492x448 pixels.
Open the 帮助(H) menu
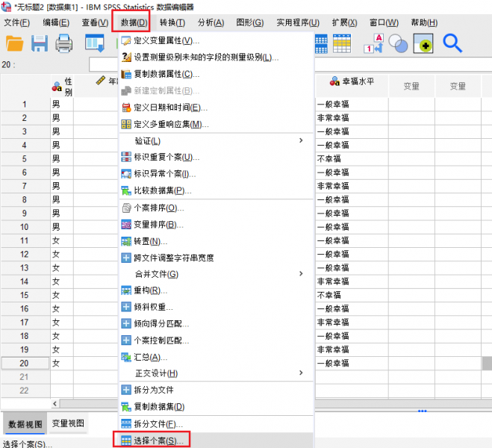[x=424, y=22]
